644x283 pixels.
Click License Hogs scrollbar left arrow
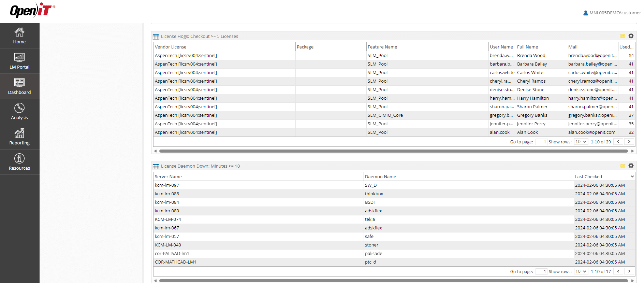(155, 151)
